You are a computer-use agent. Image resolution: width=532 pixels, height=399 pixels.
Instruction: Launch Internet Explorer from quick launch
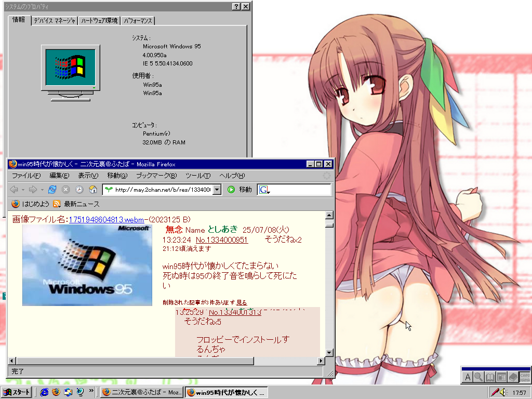44,393
